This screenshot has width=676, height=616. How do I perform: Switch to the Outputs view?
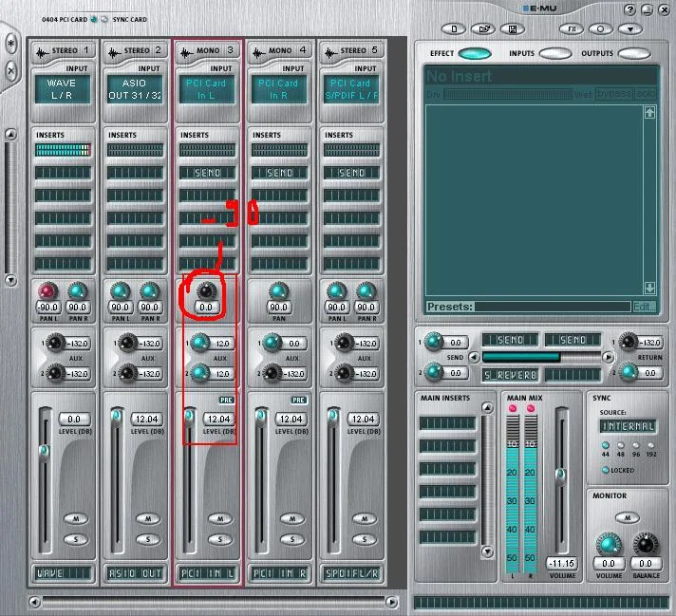634,54
